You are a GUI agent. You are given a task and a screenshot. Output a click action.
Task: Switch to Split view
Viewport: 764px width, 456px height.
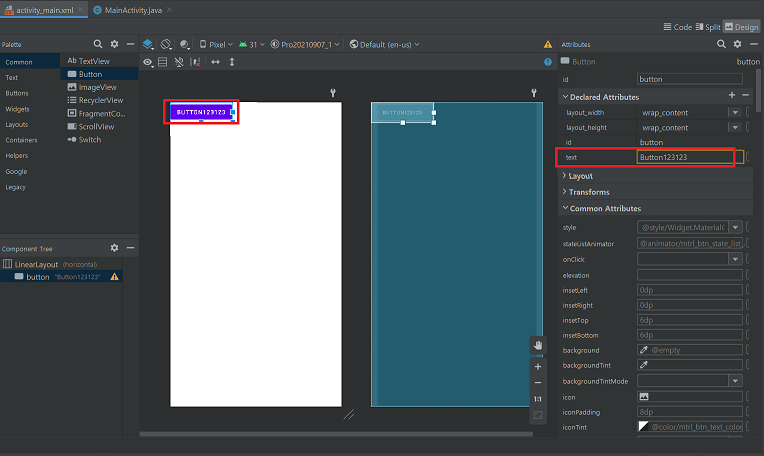pyautogui.click(x=707, y=27)
